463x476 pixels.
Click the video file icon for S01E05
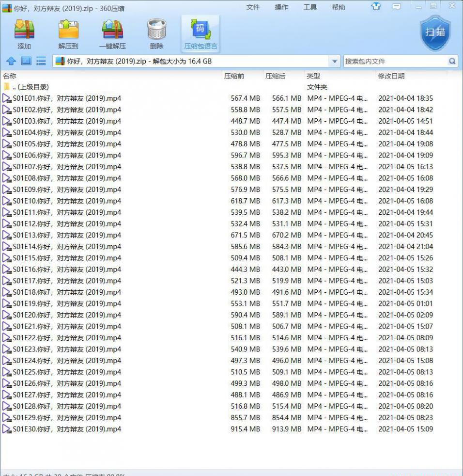tap(7, 144)
